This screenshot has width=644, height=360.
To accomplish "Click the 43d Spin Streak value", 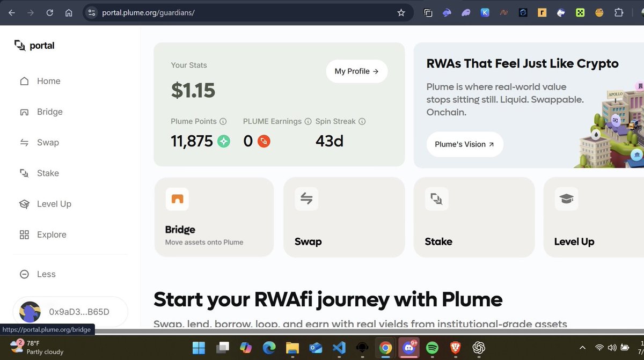I will 330,141.
